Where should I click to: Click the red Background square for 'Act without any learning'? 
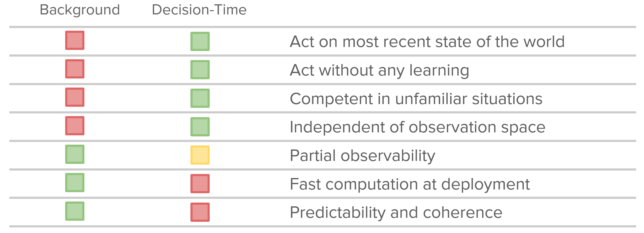(x=75, y=69)
